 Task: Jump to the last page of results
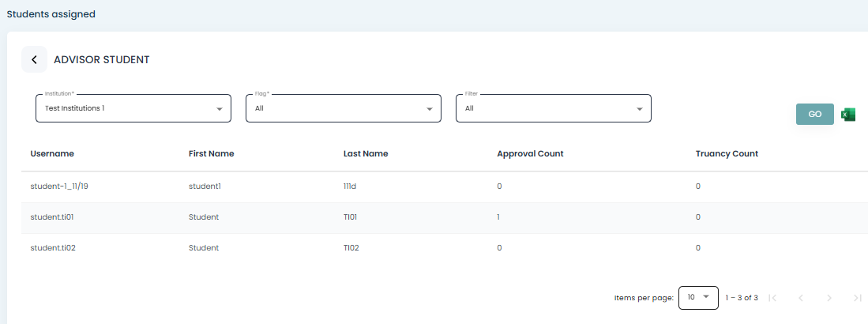(x=857, y=298)
